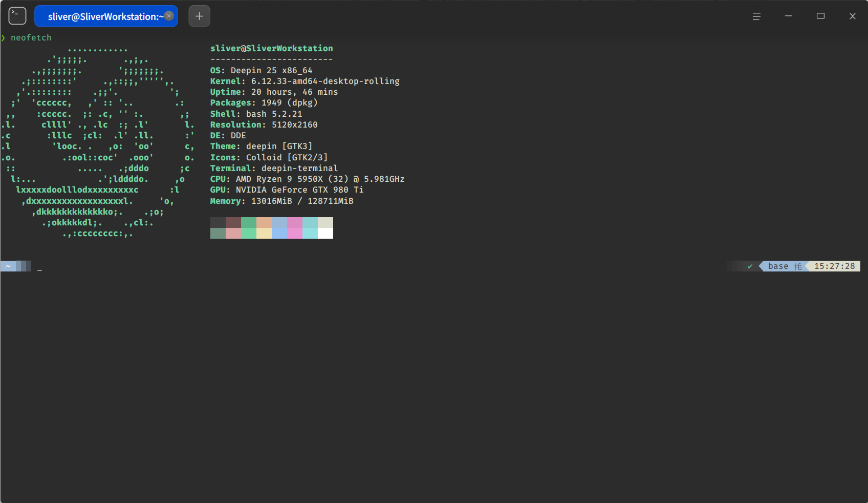The width and height of the screenshot is (868, 503).
Task: Click the sliver@SliverWorkstation header in output
Action: tap(272, 48)
